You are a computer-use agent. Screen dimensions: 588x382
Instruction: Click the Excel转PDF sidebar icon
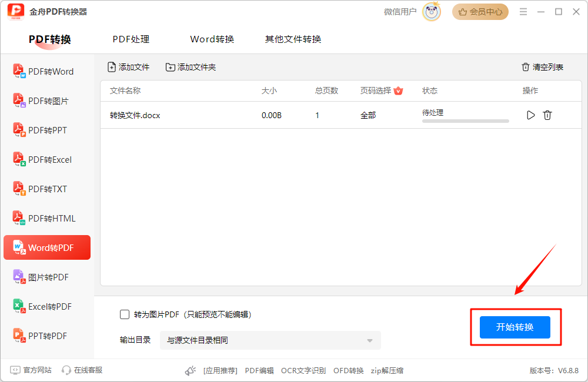pos(19,306)
